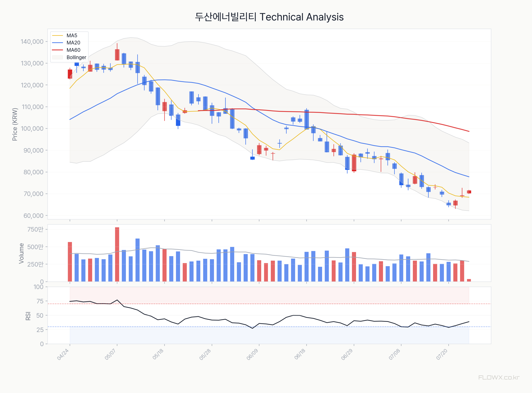Click the 04/24 date label
Screen dimensions: 532x393
pos(63,354)
